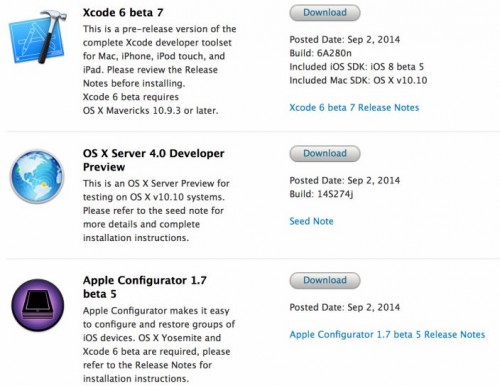The width and height of the screenshot is (500, 386).
Task: Click the Xcode Posted Date text
Action: click(x=344, y=40)
